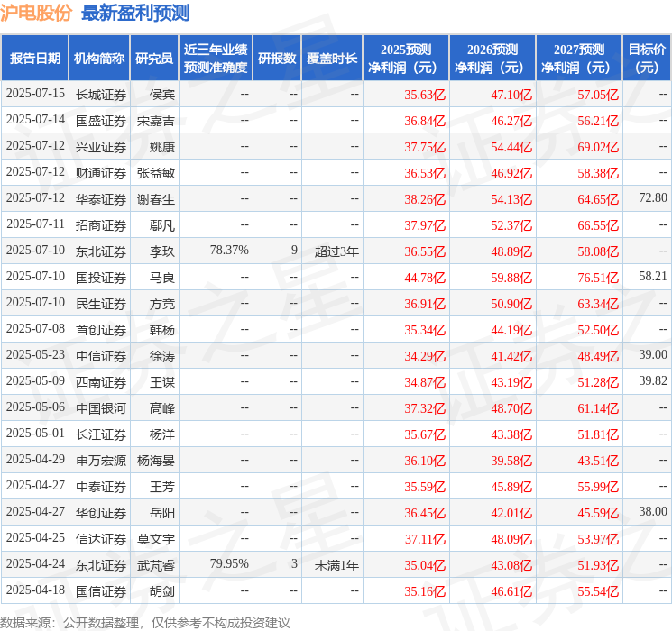672x631 pixels.
Task: Select the 首创证券 institution cell
Action: (x=101, y=330)
